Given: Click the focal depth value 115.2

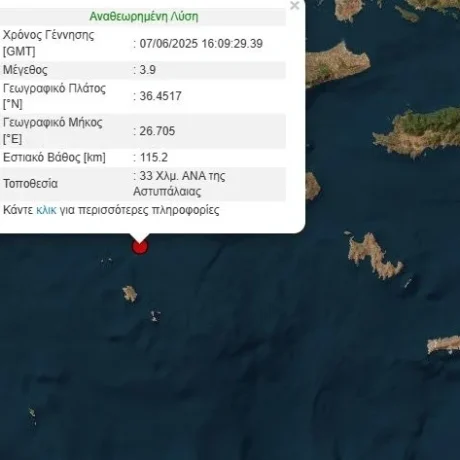Looking at the screenshot, I should [x=154, y=157].
